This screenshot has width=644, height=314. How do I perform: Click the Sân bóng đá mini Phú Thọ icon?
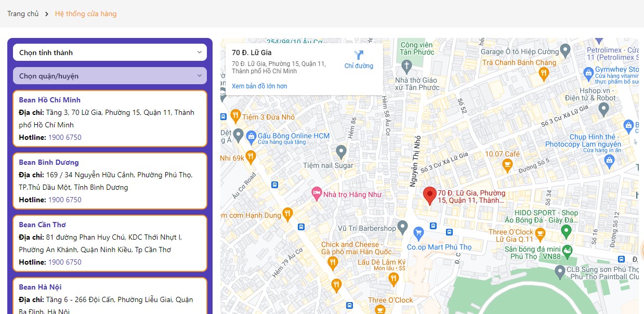567,251
